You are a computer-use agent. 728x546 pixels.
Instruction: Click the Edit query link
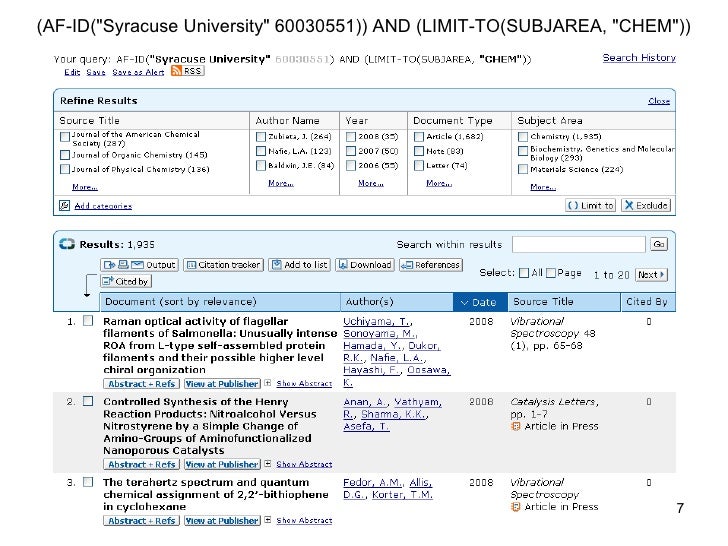(x=72, y=72)
